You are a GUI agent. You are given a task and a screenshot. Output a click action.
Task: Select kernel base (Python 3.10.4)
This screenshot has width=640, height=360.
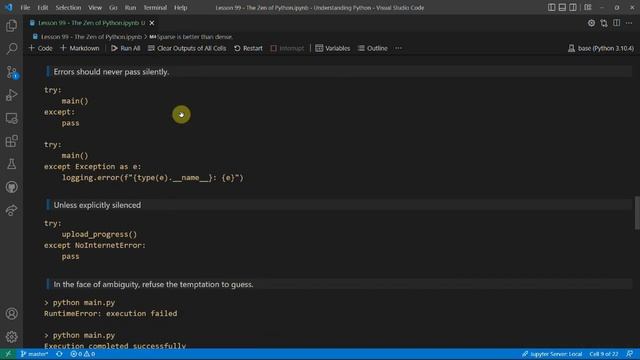601,48
